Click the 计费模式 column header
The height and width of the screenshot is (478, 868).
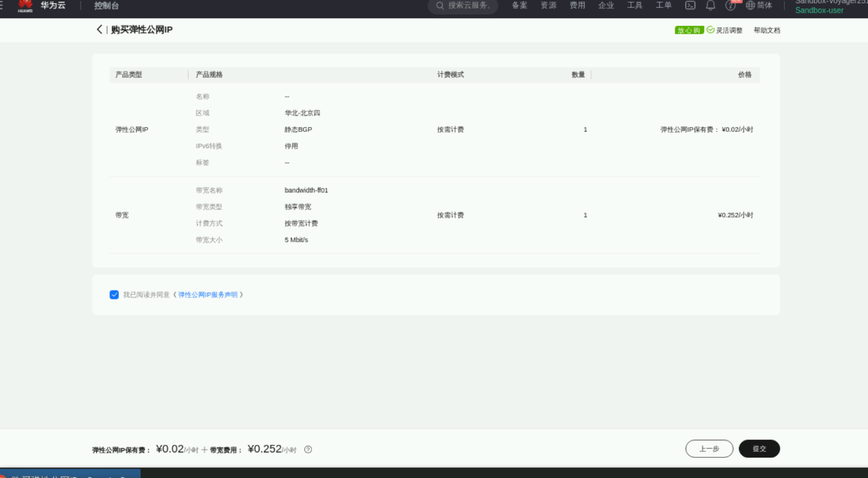click(451, 75)
